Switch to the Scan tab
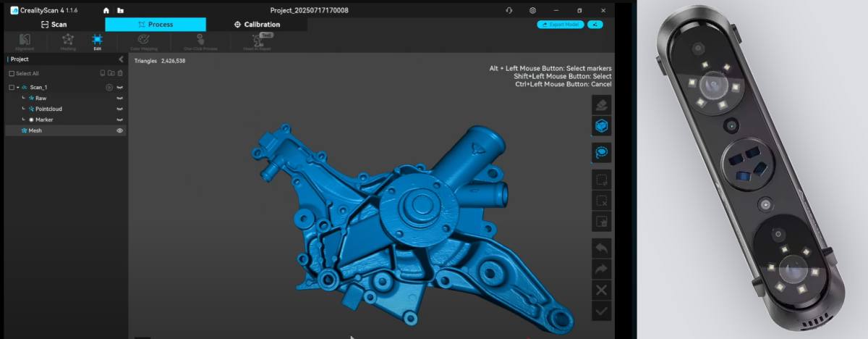This screenshot has width=868, height=339. coord(54,25)
